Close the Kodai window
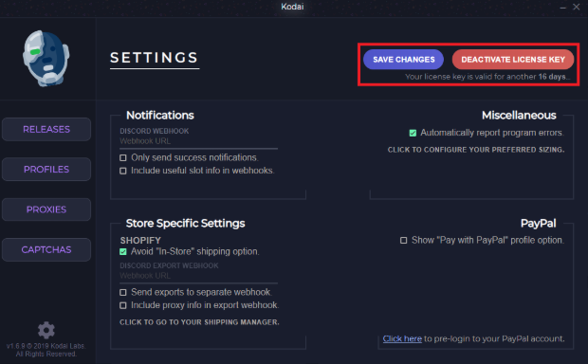588x364 pixels. (x=577, y=7)
